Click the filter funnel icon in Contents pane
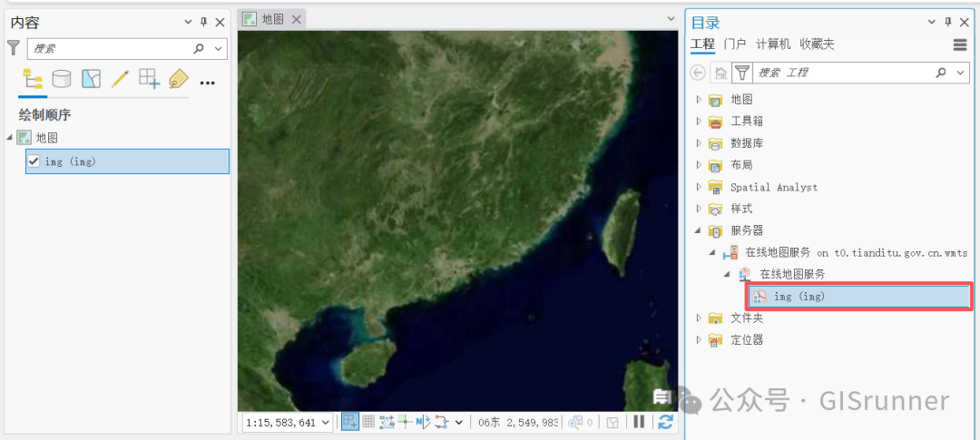The width and height of the screenshot is (980, 440). coord(13,48)
